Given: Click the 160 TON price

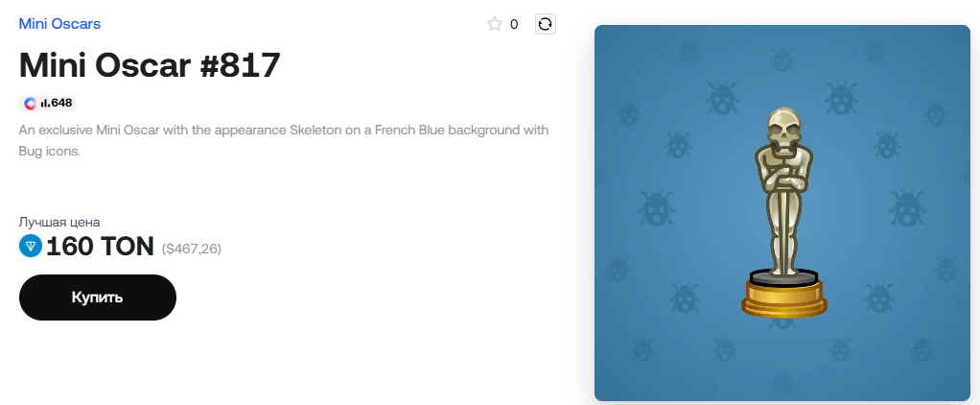Looking at the screenshot, I should coord(100,247).
